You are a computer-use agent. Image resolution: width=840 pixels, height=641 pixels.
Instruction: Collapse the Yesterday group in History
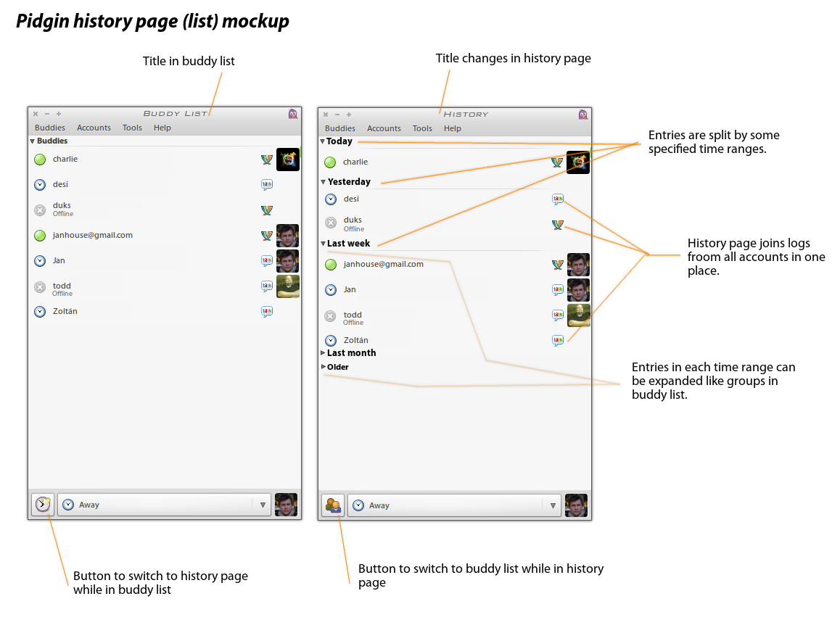(323, 182)
